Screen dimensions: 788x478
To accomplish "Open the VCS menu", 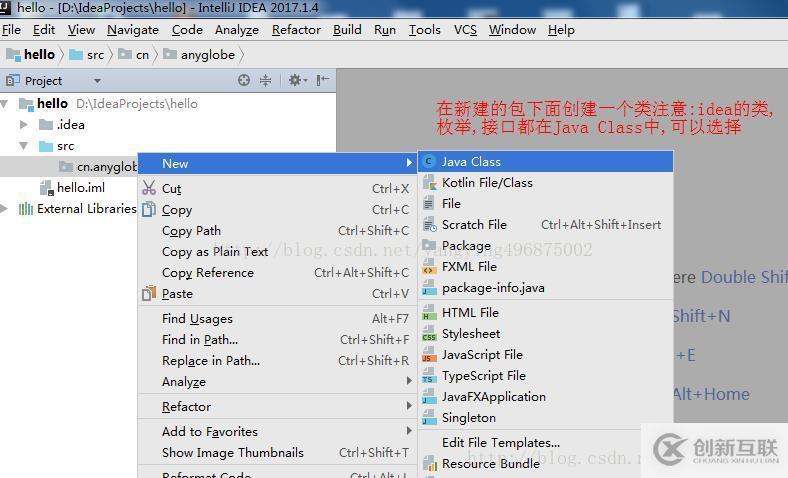I will point(465,30).
